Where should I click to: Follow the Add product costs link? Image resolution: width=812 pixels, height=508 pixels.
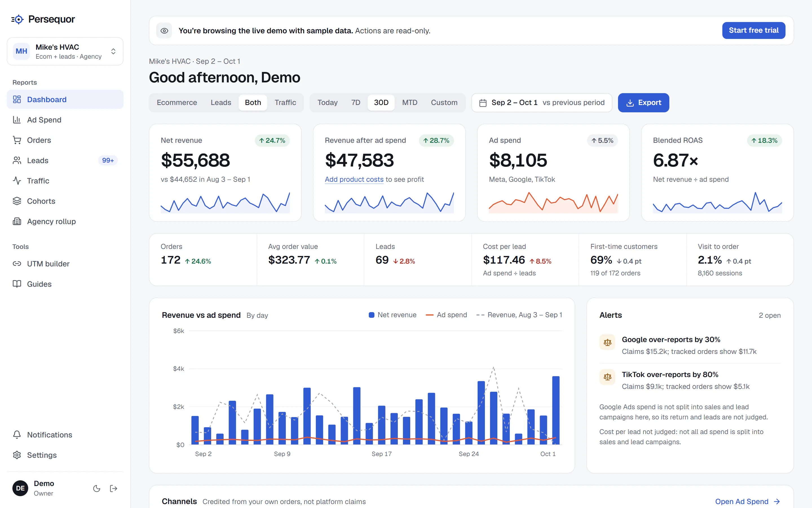coord(354,179)
